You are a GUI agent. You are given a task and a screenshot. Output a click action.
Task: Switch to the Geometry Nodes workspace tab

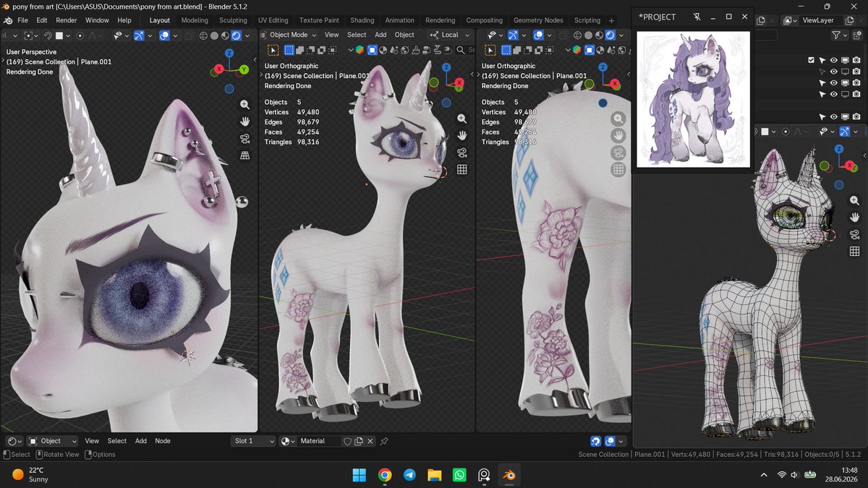click(539, 20)
